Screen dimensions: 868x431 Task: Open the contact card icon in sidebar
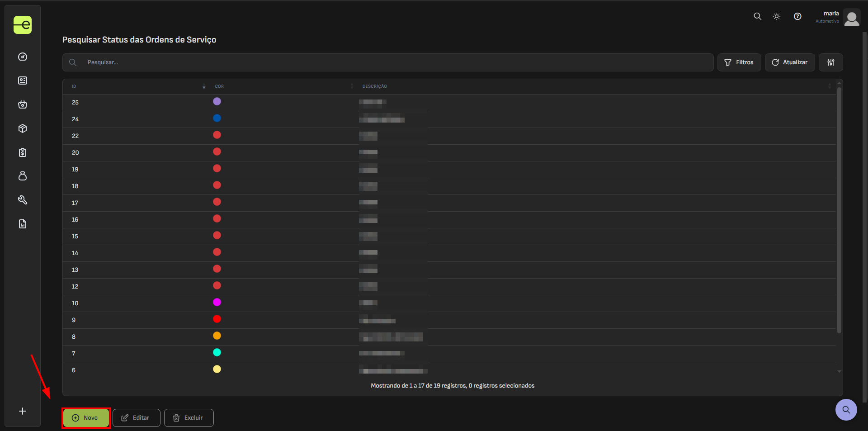(x=23, y=81)
